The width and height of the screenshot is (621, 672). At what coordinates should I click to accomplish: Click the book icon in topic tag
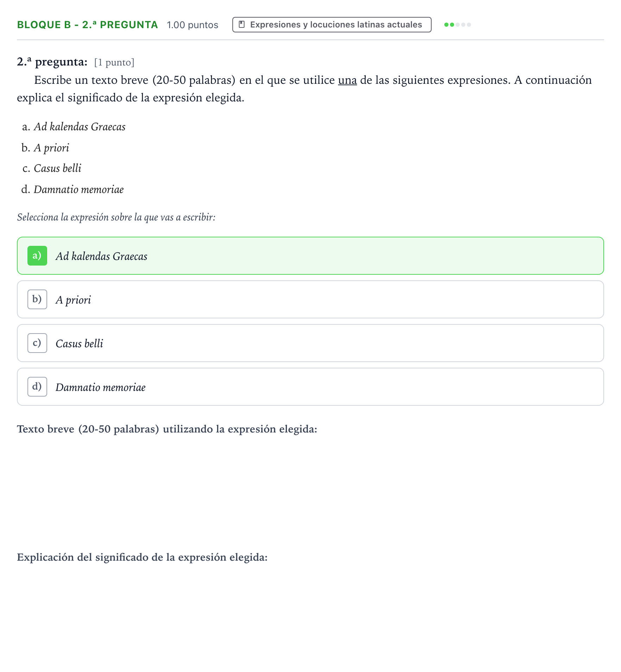pos(241,25)
